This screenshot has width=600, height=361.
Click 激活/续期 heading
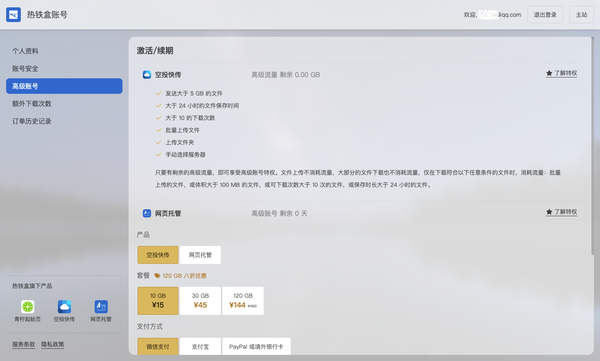tap(155, 51)
